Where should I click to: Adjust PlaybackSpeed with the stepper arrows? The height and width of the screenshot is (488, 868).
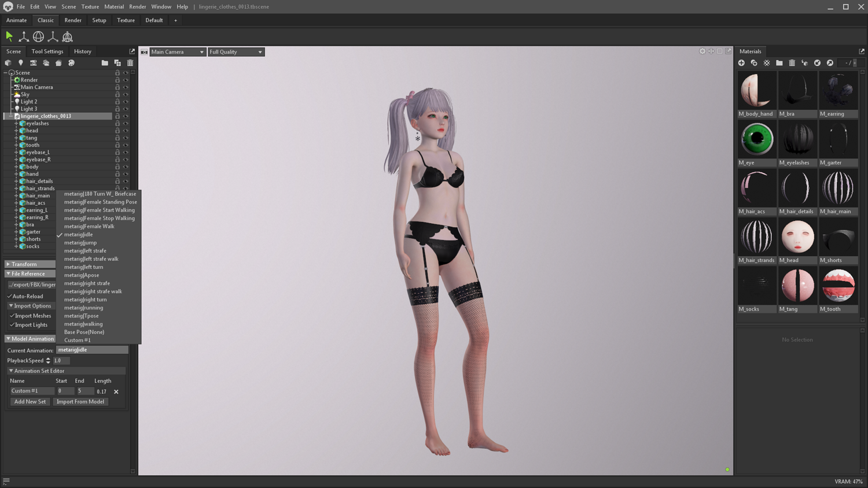[x=48, y=361]
